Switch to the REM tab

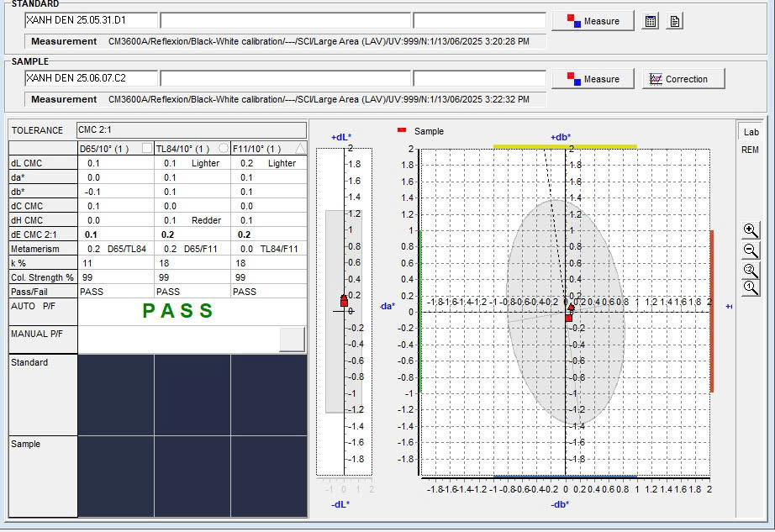750,150
